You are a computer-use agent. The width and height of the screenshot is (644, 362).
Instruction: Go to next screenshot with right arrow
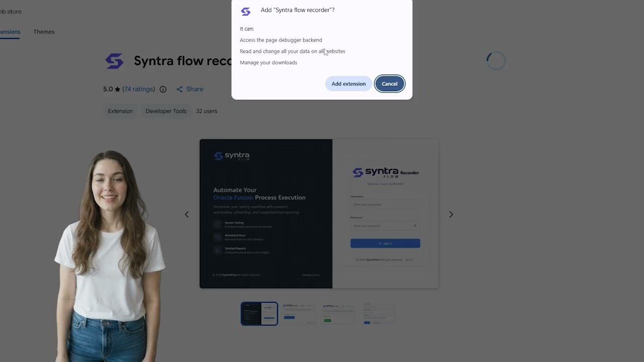[x=451, y=214]
